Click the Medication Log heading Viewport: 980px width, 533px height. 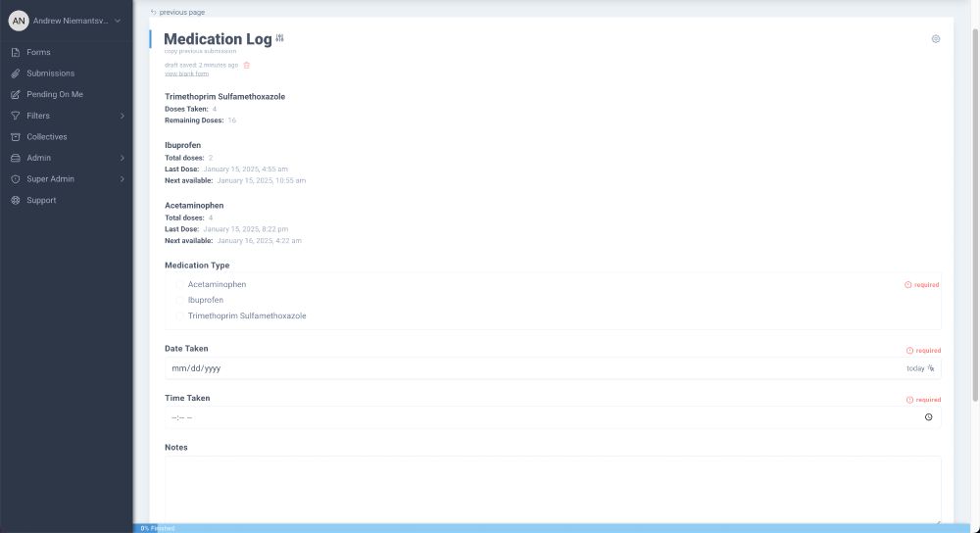coord(218,39)
